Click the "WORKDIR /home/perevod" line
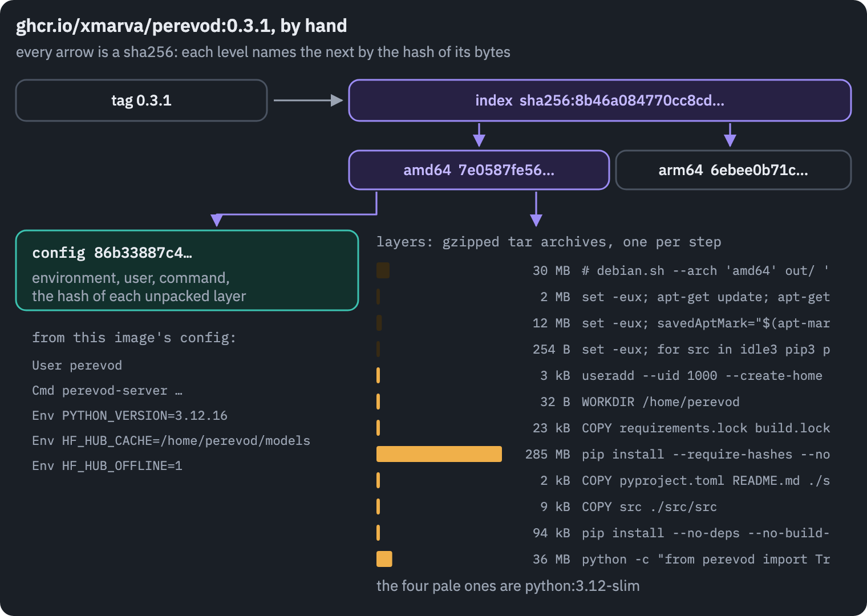The height and width of the screenshot is (616, 867). (661, 402)
